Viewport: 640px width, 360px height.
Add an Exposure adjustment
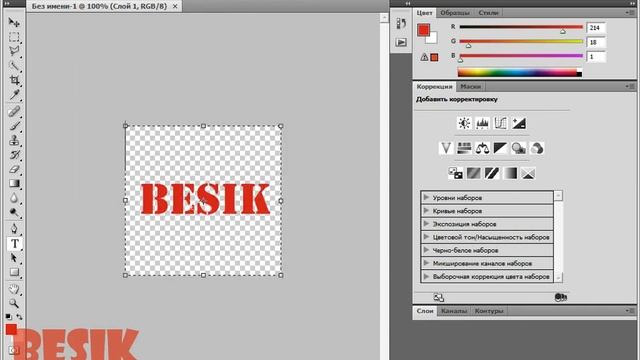(x=519, y=123)
